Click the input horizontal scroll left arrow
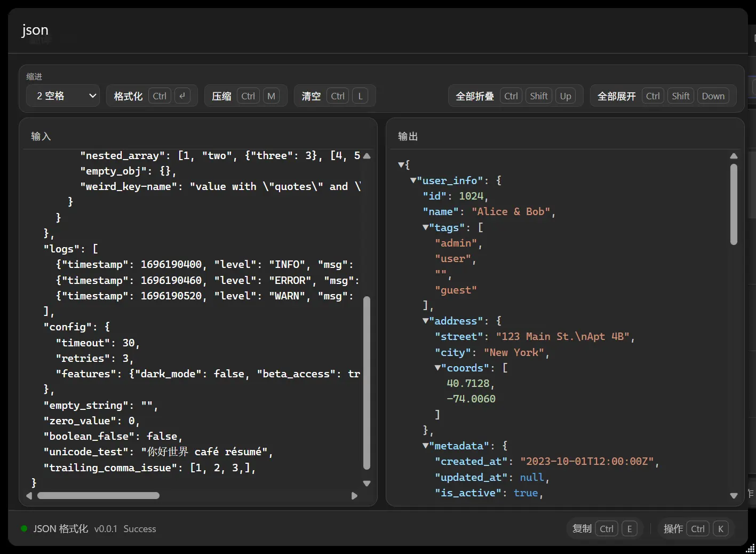 point(29,496)
